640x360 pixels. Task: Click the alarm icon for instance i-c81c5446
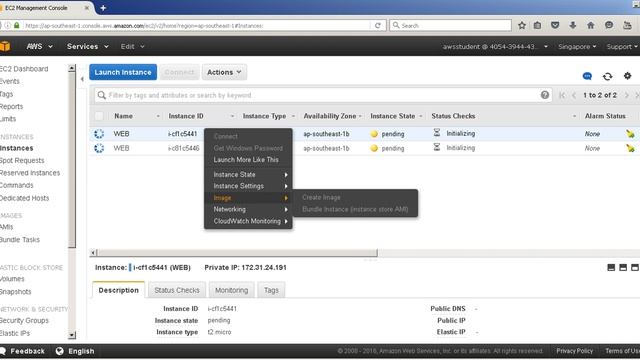tap(630, 148)
